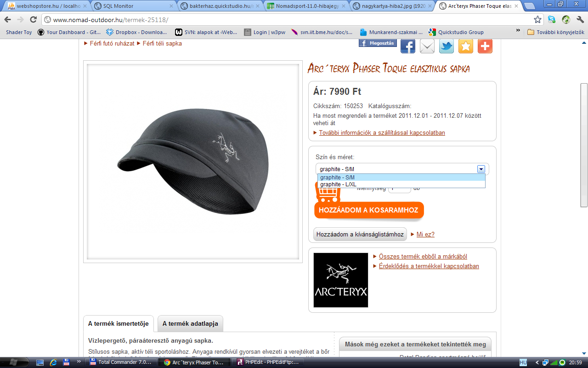The height and width of the screenshot is (368, 588).
Task: Reload the page with the browser refresh icon
Action: 33,20
